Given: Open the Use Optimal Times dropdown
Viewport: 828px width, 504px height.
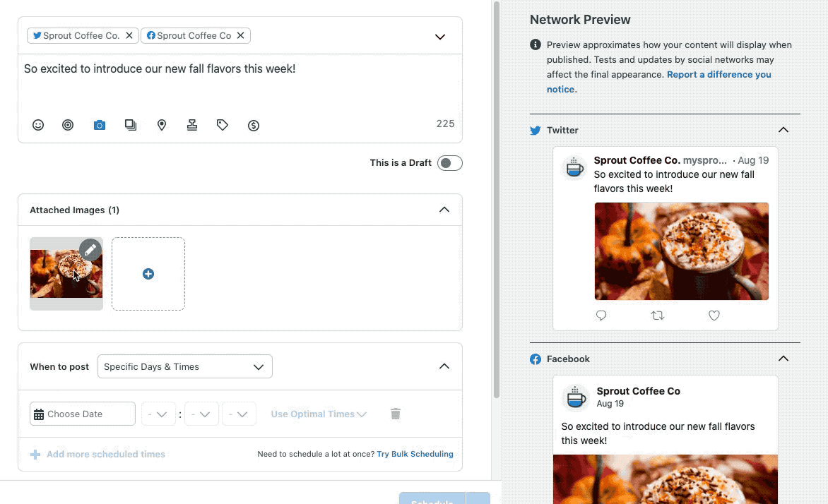Looking at the screenshot, I should coord(318,414).
